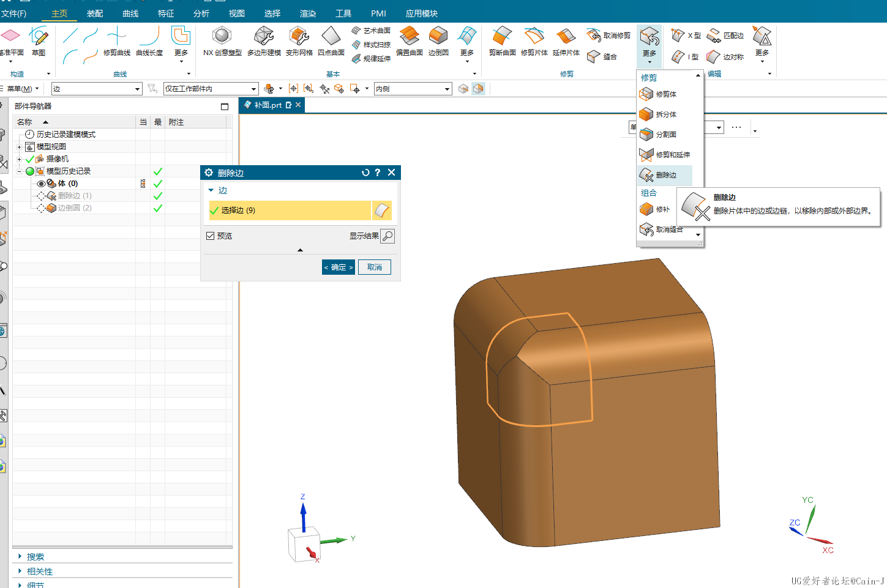Screen dimensions: 887x588
Task: Expand the 搜索 panel section
Action: [20, 557]
